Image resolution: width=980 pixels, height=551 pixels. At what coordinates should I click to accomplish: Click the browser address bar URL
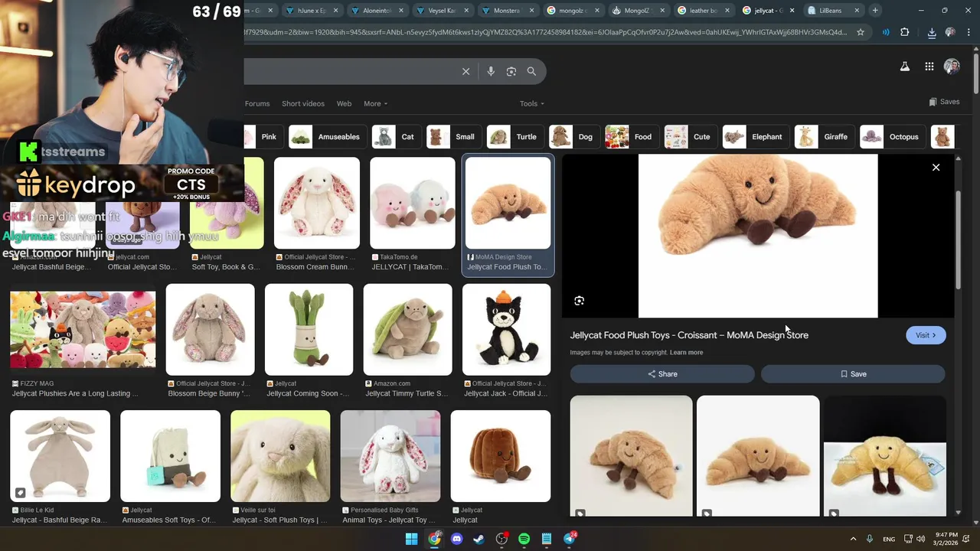point(545,32)
